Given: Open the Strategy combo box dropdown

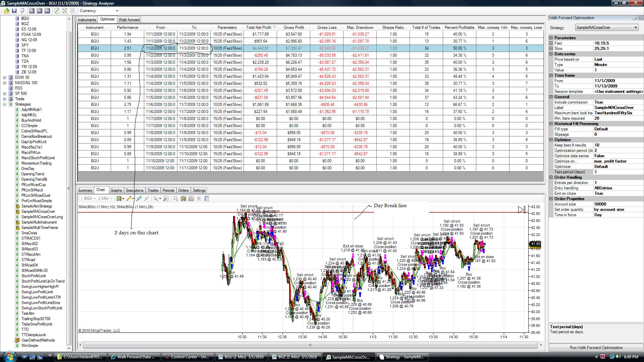Looking at the screenshot, I should coord(635,27).
